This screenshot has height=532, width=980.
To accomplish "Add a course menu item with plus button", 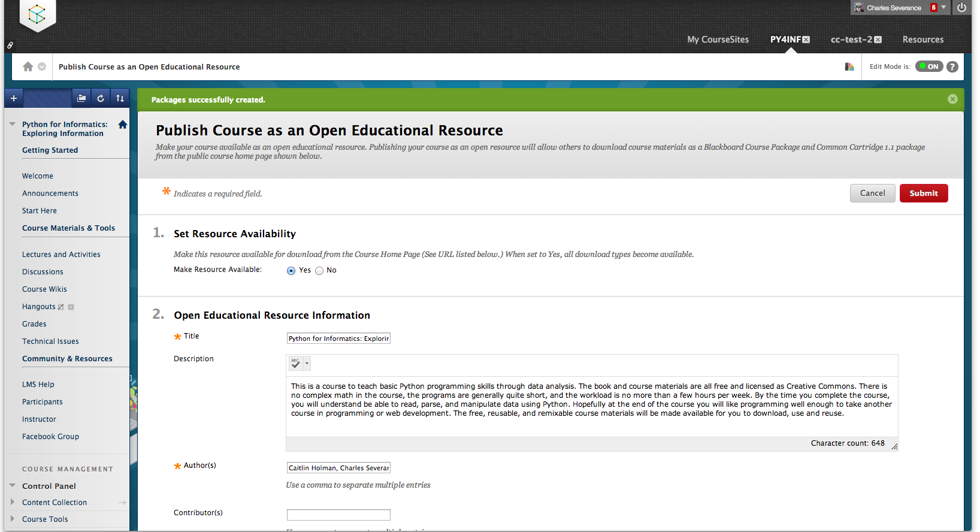I will click(14, 98).
